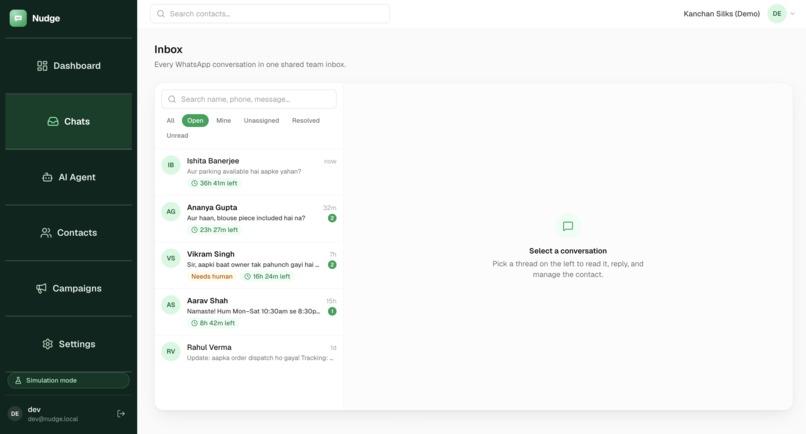This screenshot has width=806, height=434.
Task: Show Unassigned conversations
Action: click(x=261, y=120)
